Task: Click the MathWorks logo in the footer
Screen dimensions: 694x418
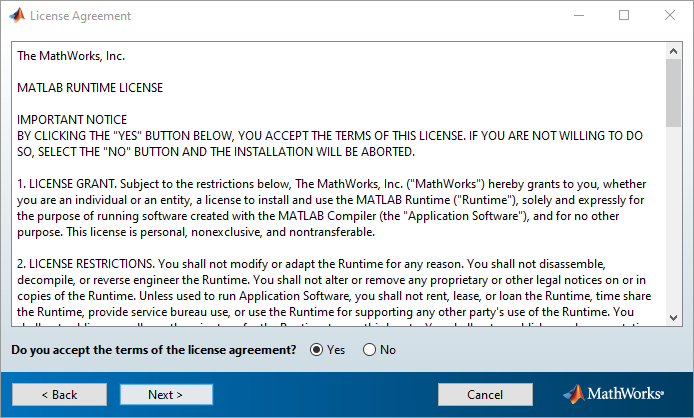Action: (619, 394)
